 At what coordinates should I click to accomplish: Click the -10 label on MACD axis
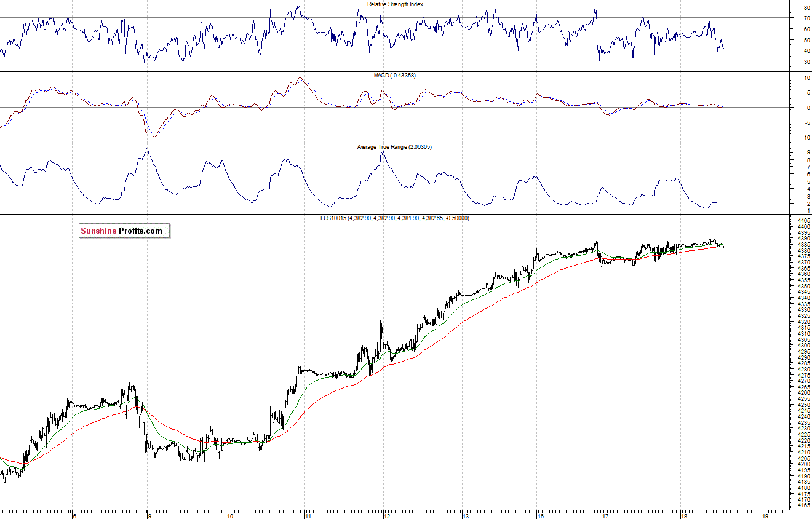click(805, 138)
